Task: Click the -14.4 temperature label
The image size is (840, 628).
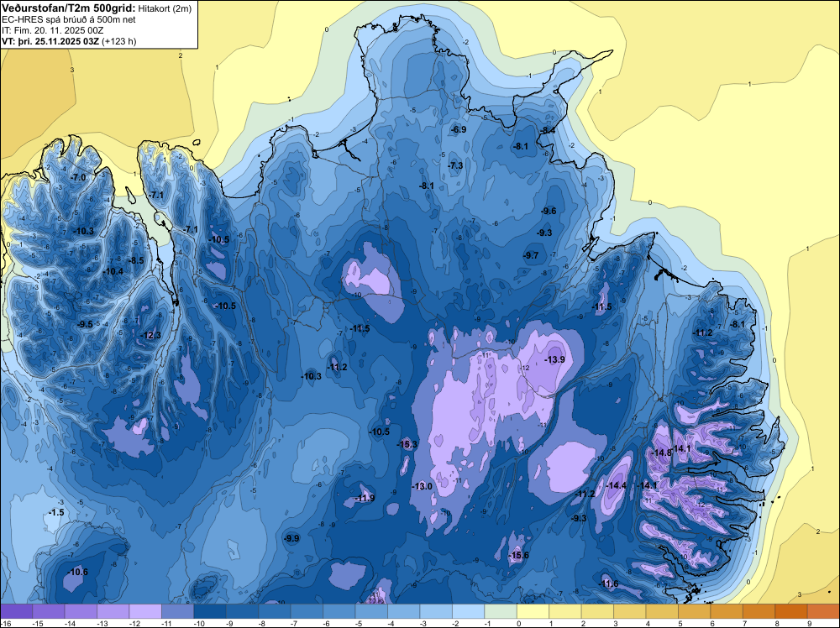Action: coord(616,485)
